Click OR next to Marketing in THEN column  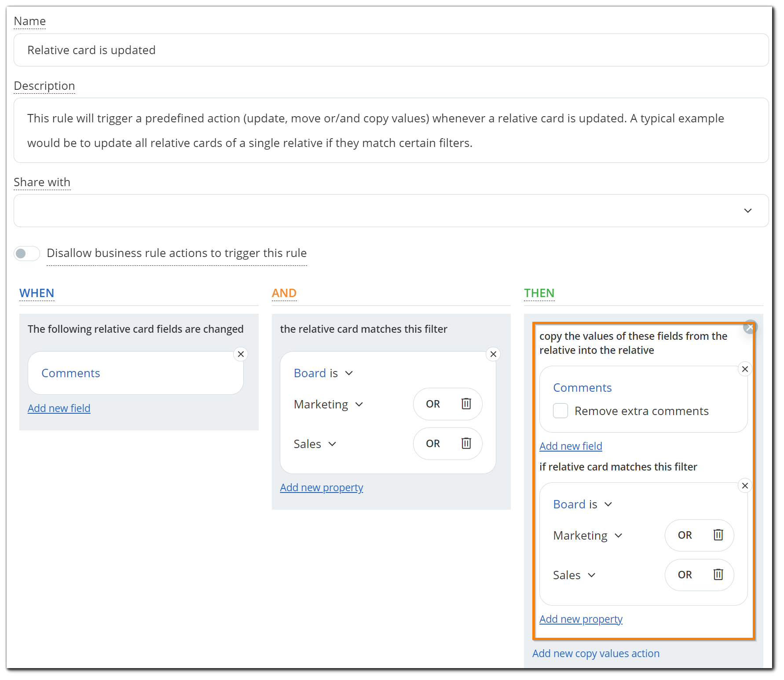(685, 535)
